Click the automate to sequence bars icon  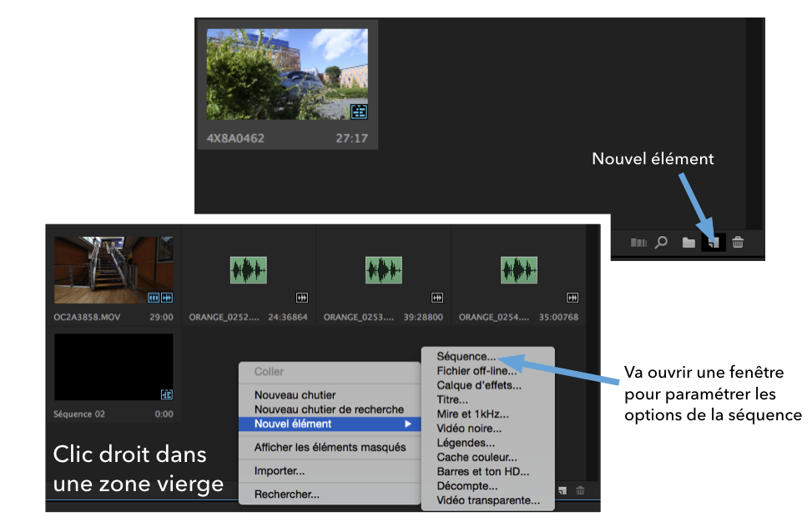[638, 243]
